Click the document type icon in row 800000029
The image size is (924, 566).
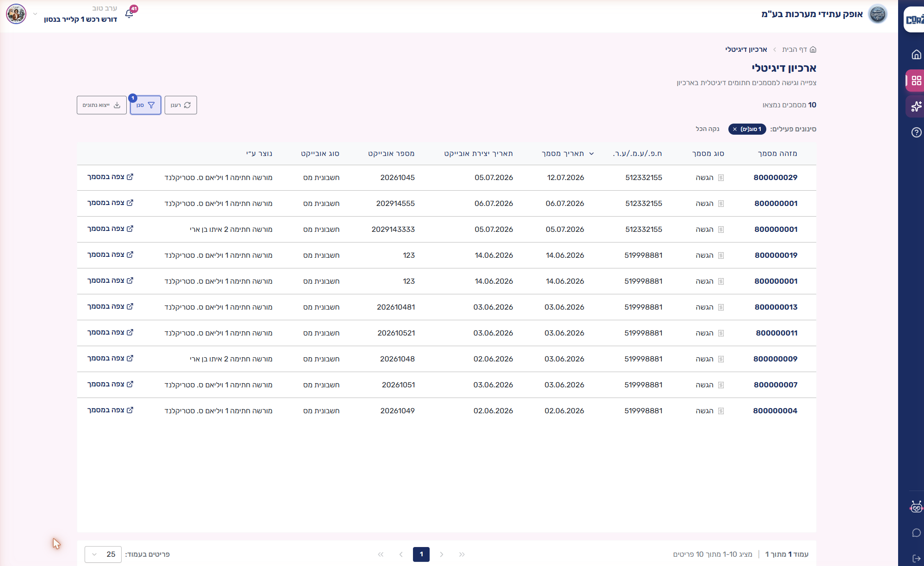[x=721, y=178]
